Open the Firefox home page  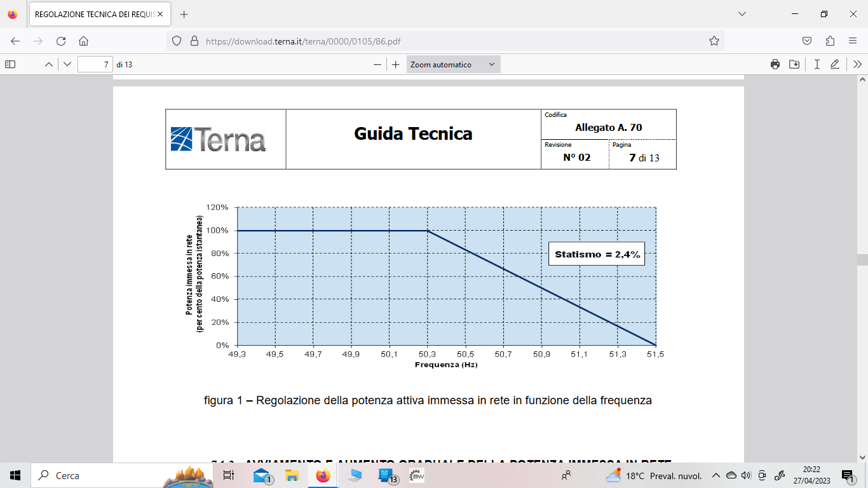coord(83,41)
